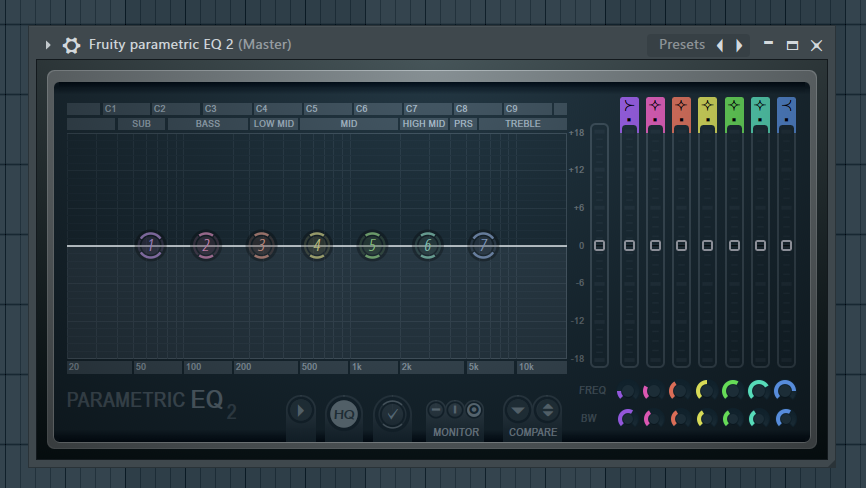The width and height of the screenshot is (866, 488).
Task: Click band 4 yellow FREQ knob
Action: coord(705,391)
